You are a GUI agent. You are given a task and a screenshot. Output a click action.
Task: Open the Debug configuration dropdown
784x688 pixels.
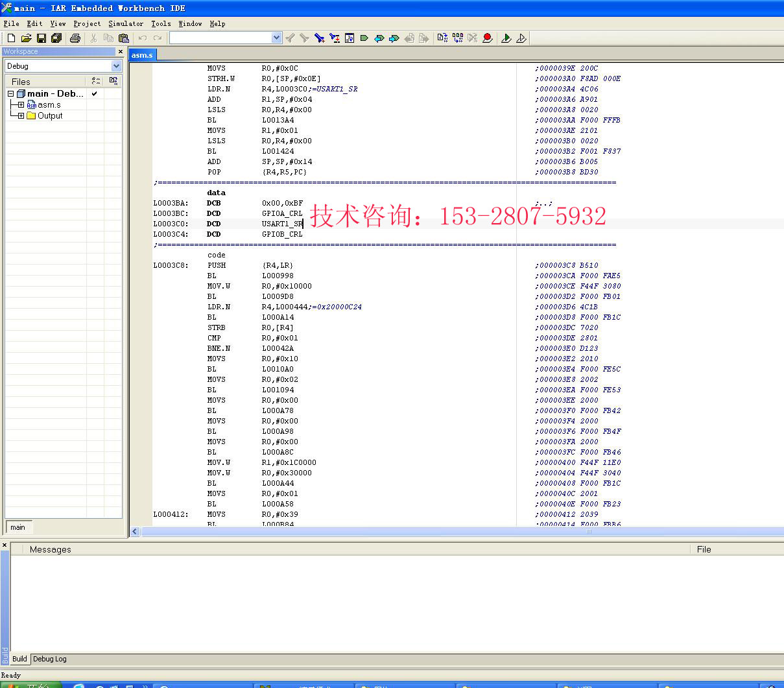tap(116, 65)
